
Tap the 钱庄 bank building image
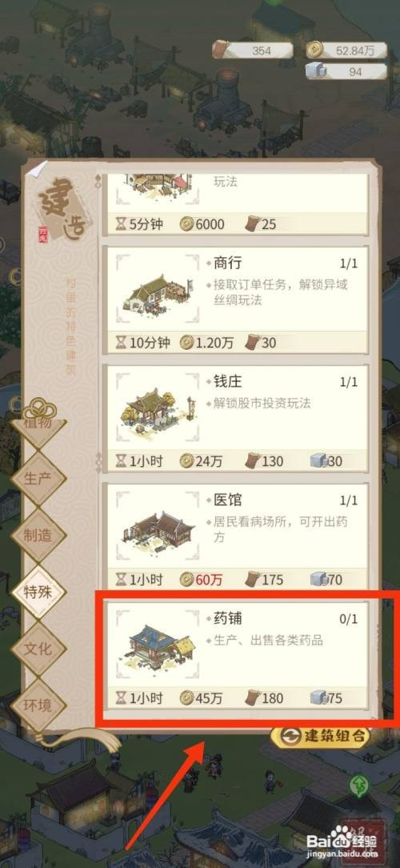[x=158, y=409]
